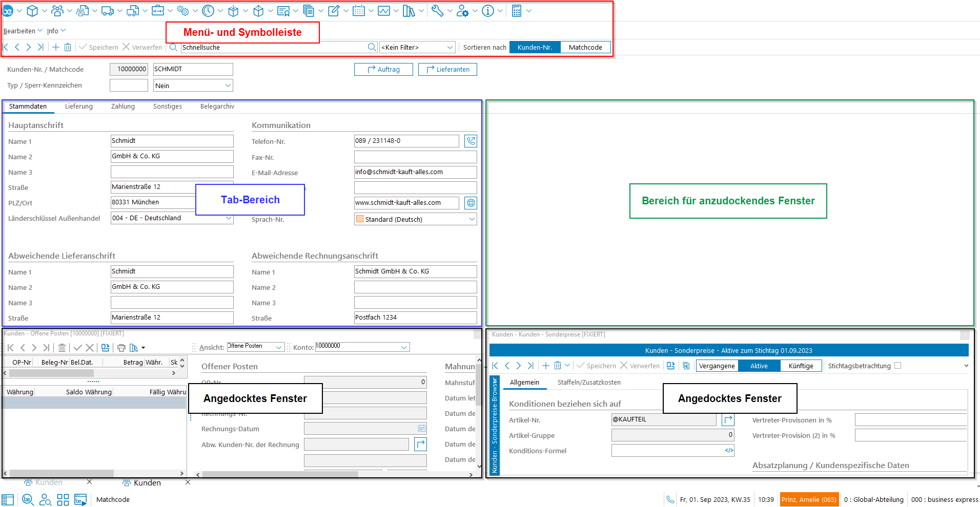Open the Ansicht dropdown in Offene Posten
This screenshot has width=980, height=507.
pyautogui.click(x=255, y=347)
